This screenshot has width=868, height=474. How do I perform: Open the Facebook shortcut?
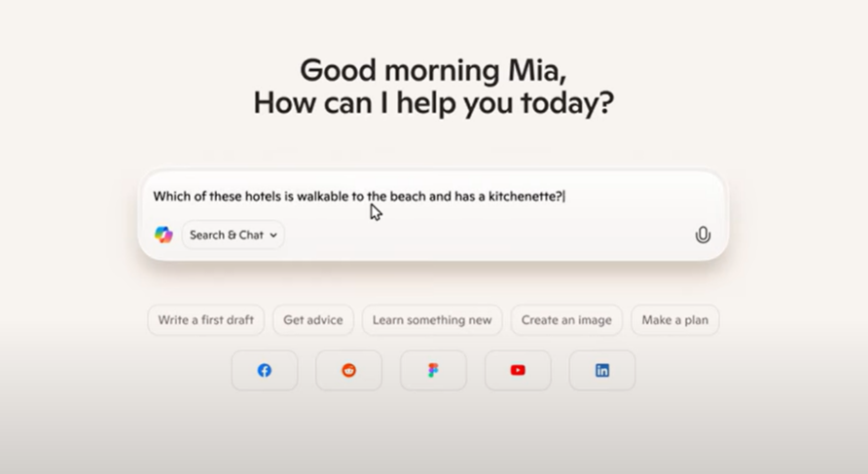pyautogui.click(x=264, y=371)
